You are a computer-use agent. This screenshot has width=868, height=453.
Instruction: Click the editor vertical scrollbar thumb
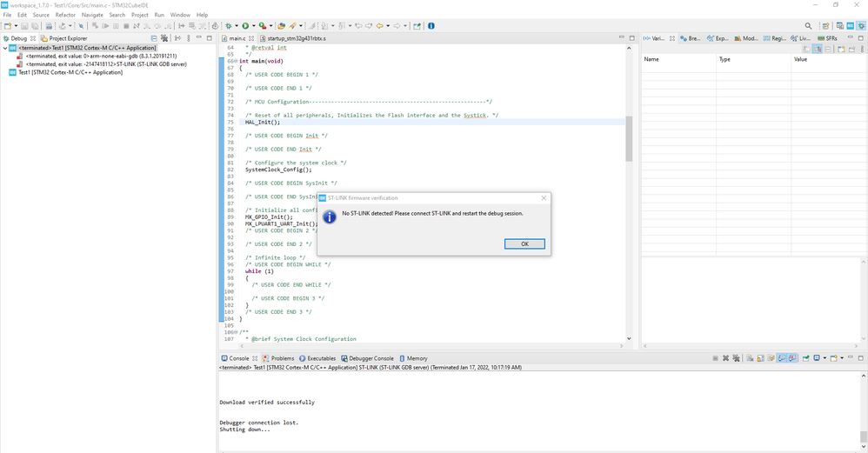(629, 139)
